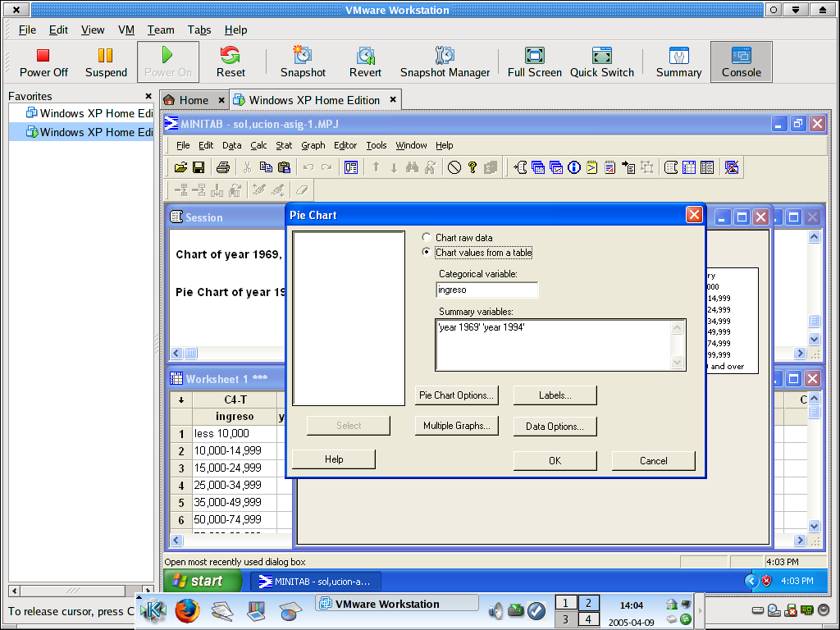The height and width of the screenshot is (630, 840).
Task: Switch VMware to Full Screen
Action: (535, 62)
